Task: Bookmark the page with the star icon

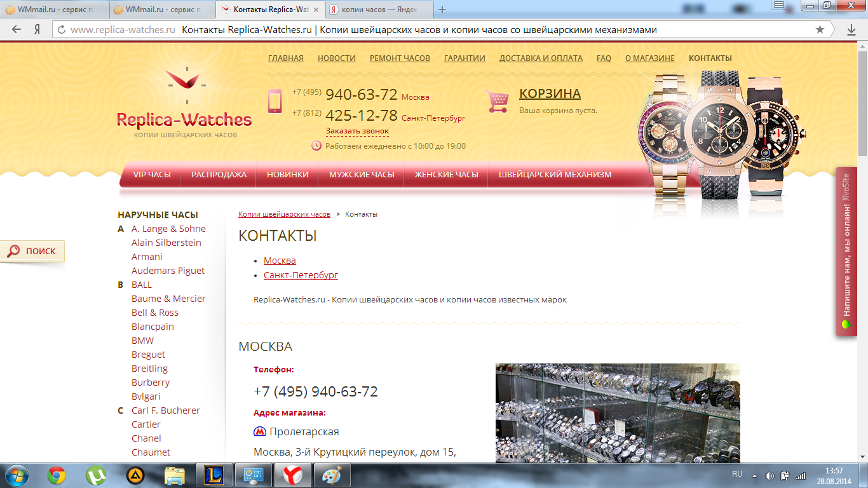Action: point(820,29)
